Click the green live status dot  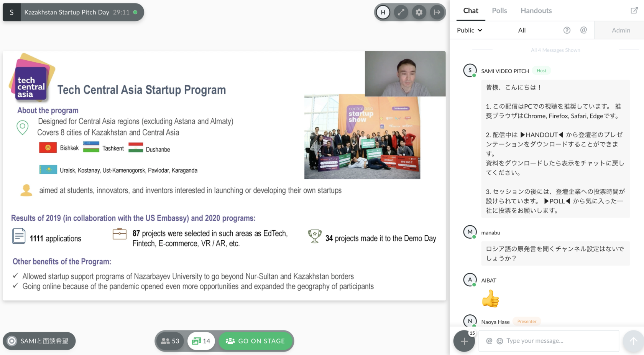(x=135, y=12)
